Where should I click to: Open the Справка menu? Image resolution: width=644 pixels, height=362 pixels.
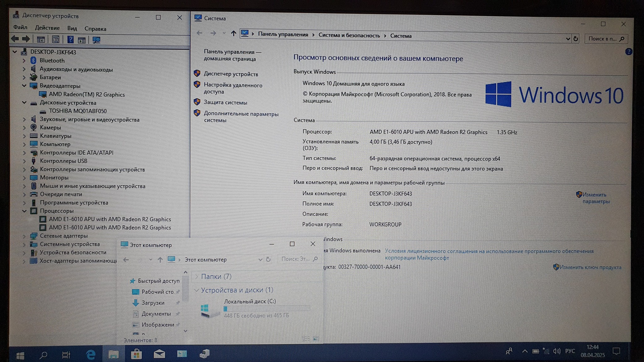[95, 29]
